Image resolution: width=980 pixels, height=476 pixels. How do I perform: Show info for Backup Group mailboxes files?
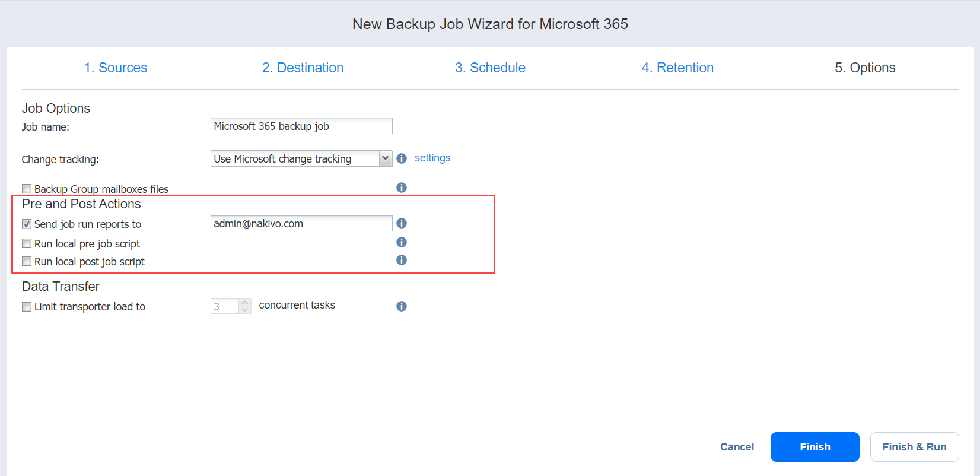point(402,188)
